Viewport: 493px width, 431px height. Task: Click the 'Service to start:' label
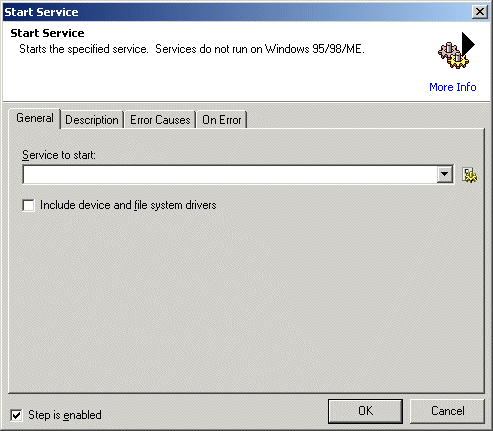(59, 155)
